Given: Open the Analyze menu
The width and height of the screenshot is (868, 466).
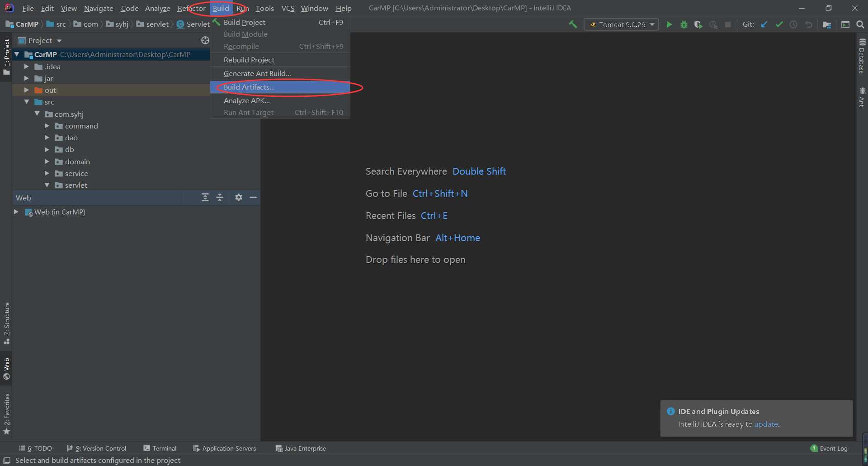Looking at the screenshot, I should point(157,8).
